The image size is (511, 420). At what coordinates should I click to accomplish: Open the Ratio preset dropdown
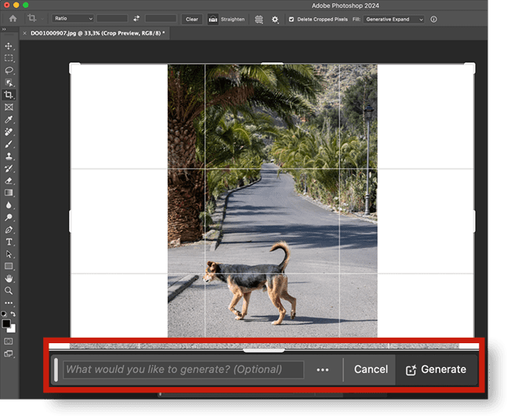(x=73, y=19)
